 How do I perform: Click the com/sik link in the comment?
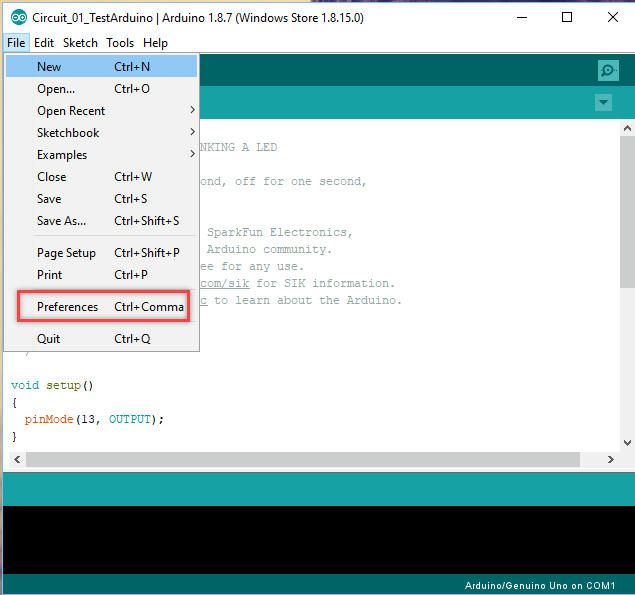pos(225,283)
